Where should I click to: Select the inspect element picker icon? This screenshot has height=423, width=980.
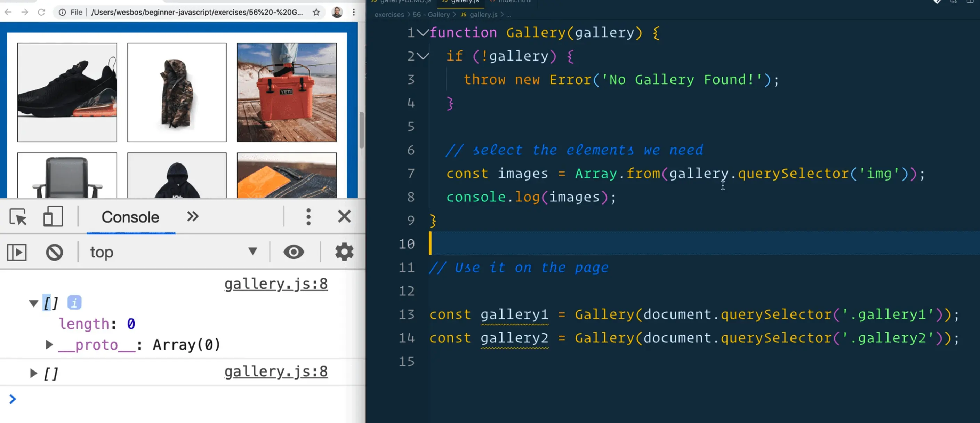(18, 217)
